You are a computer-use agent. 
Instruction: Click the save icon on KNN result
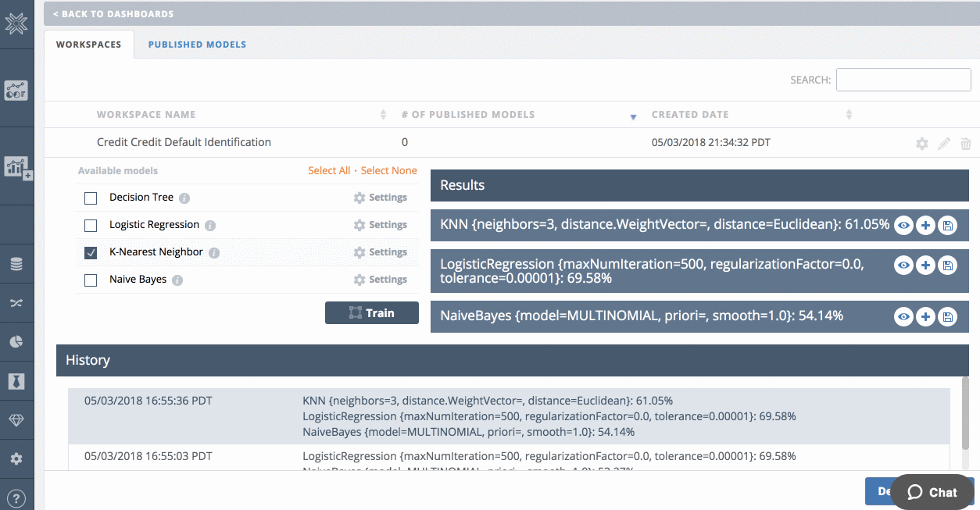[948, 226]
